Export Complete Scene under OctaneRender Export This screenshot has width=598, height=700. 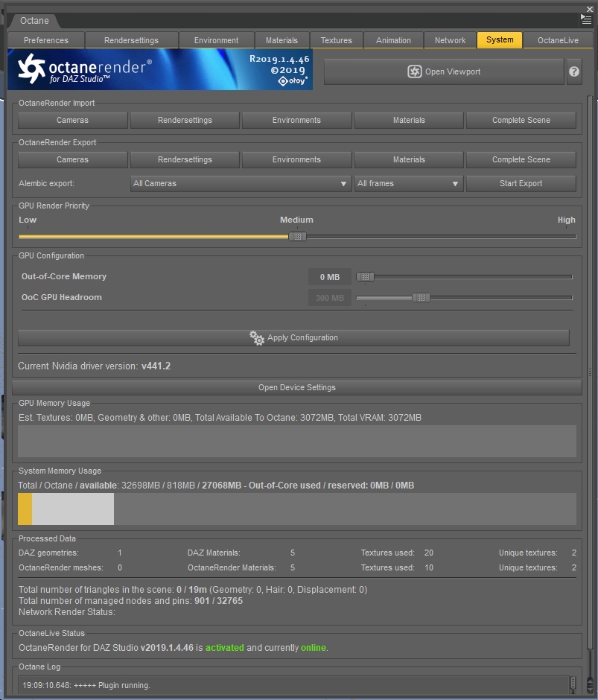coord(521,159)
